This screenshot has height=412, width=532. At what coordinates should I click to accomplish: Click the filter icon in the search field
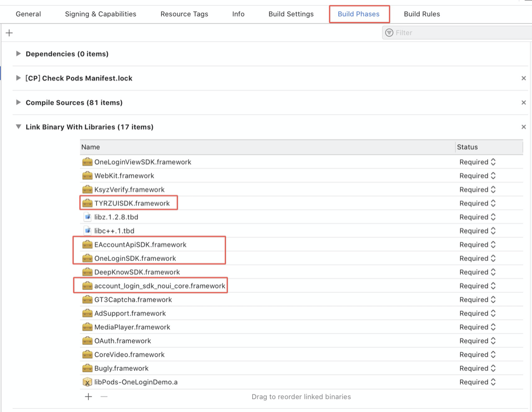coord(389,33)
